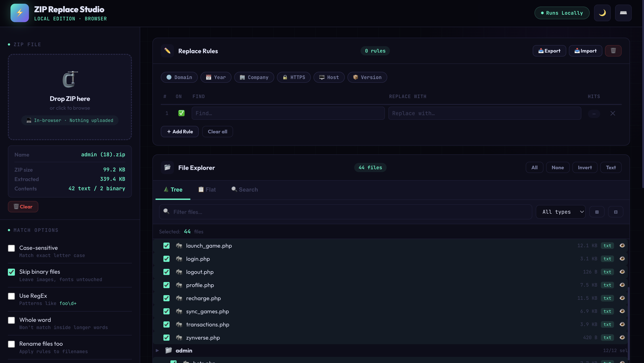Preview transactions.php with its eye icon
Viewport: 644px width, 363px height.
(622, 324)
